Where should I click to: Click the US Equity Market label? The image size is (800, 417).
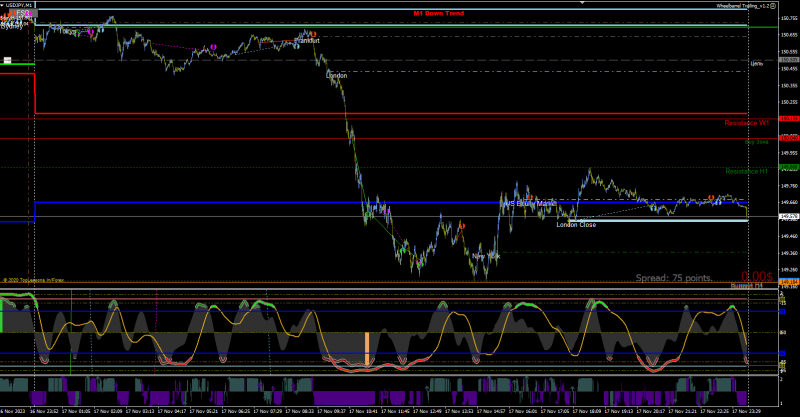pyautogui.click(x=530, y=204)
